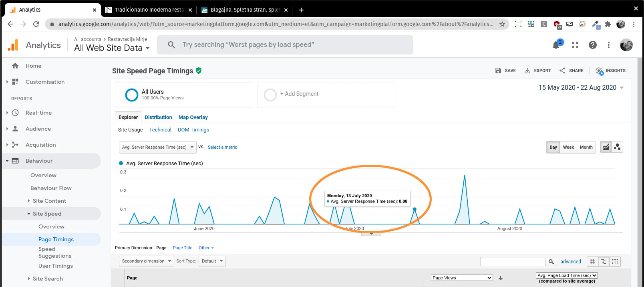This screenshot has width=644, height=287.
Task: Click the Behaviour panel icon
Action: pos(15,161)
